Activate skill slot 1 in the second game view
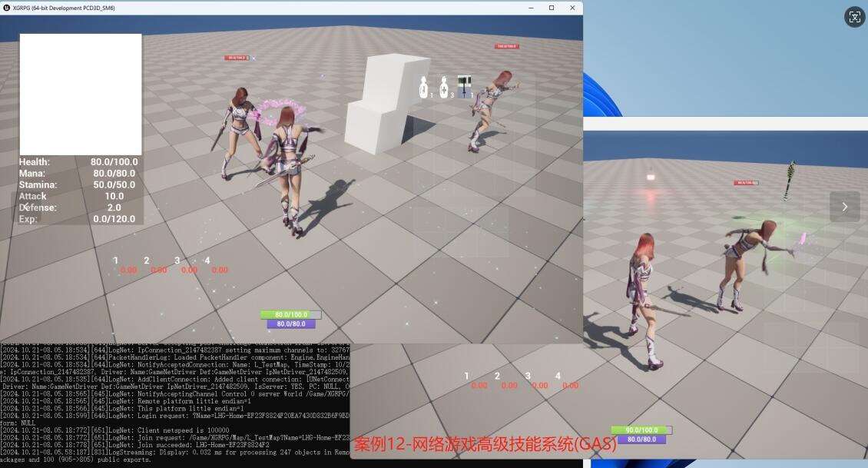This screenshot has height=468, width=868. 467,376
